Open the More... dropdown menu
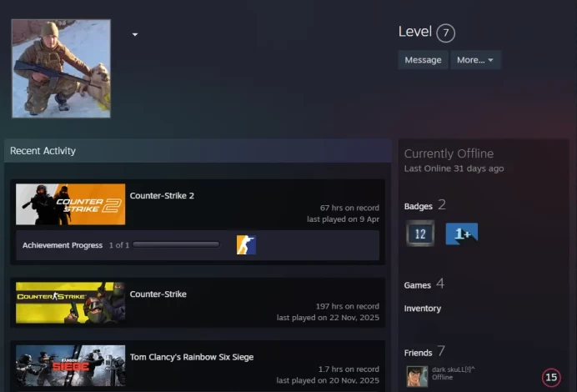This screenshot has width=577, height=392. (475, 60)
